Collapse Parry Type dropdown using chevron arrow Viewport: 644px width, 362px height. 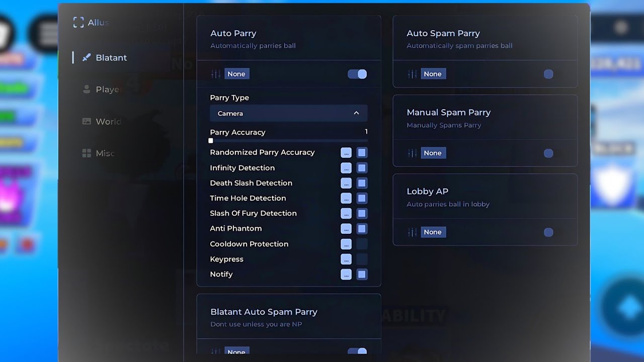pyautogui.click(x=356, y=113)
